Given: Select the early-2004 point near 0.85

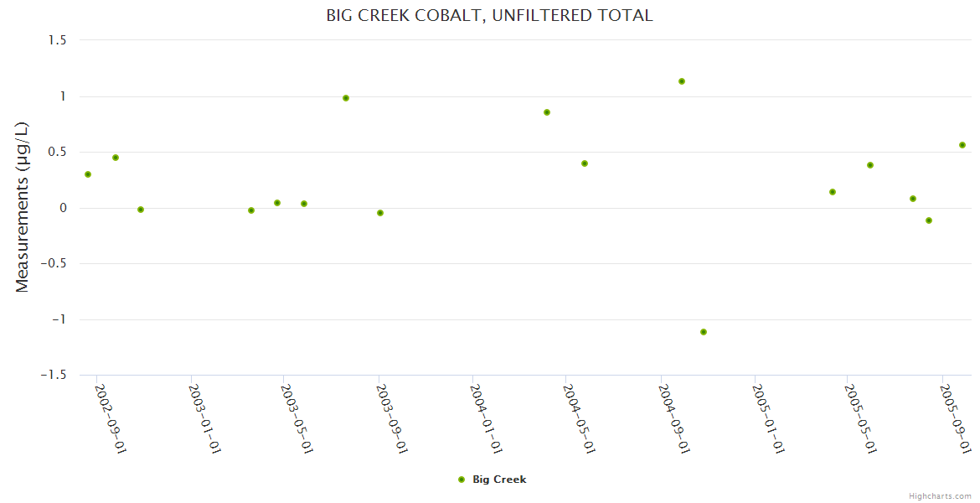Looking at the screenshot, I should coord(547,112).
